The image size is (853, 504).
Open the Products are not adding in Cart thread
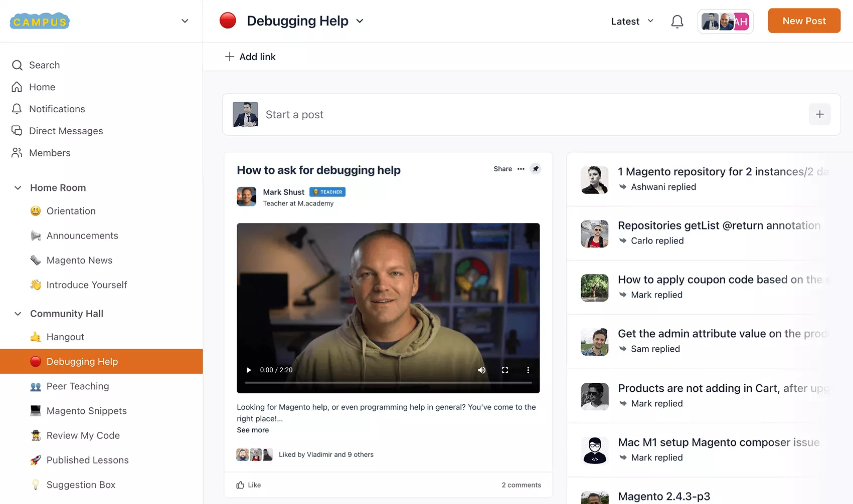723,388
